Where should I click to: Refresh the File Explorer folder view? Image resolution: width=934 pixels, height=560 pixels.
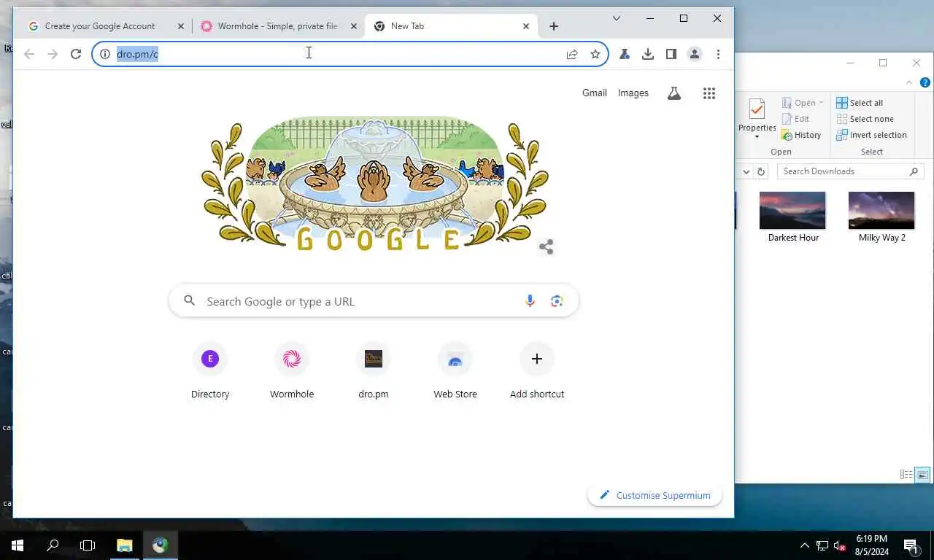tap(761, 171)
